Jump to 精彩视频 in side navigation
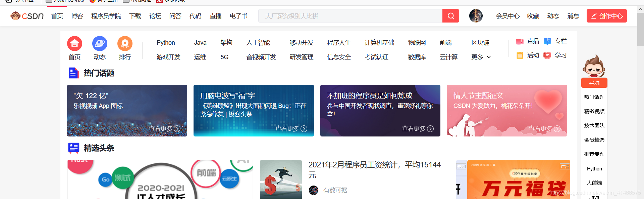Image resolution: width=644 pixels, height=199 pixels. [594, 112]
